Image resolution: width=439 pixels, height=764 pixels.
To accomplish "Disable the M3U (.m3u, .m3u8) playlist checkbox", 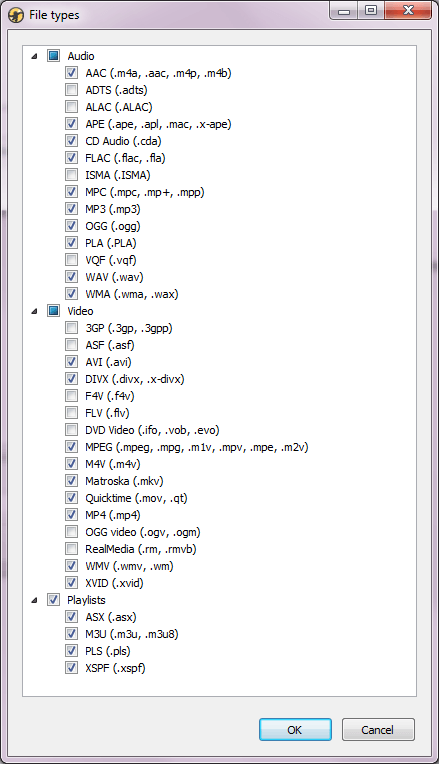I will click(72, 633).
